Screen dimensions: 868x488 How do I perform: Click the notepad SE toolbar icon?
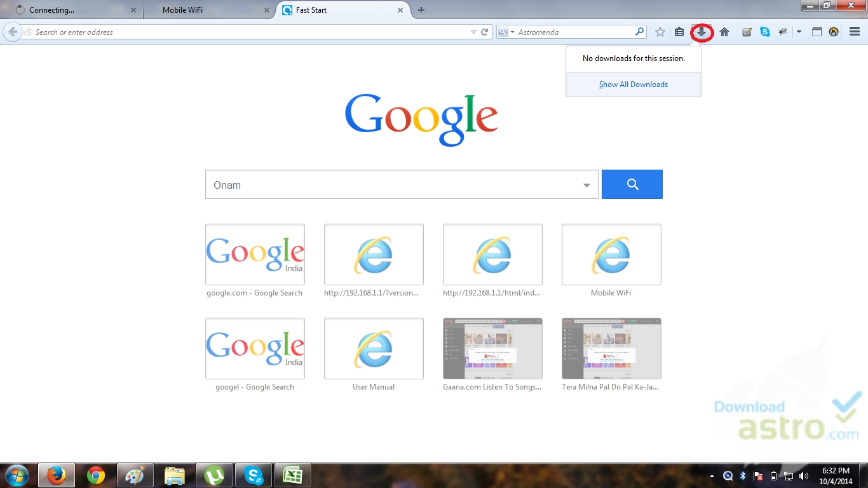[x=747, y=32]
